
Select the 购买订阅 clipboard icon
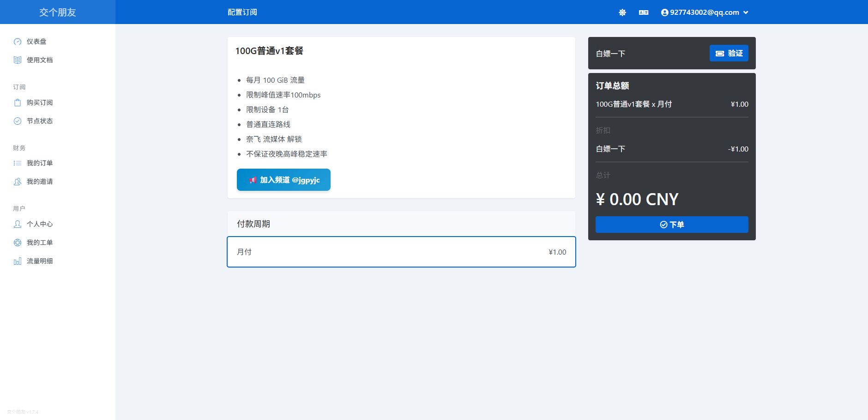[18, 102]
